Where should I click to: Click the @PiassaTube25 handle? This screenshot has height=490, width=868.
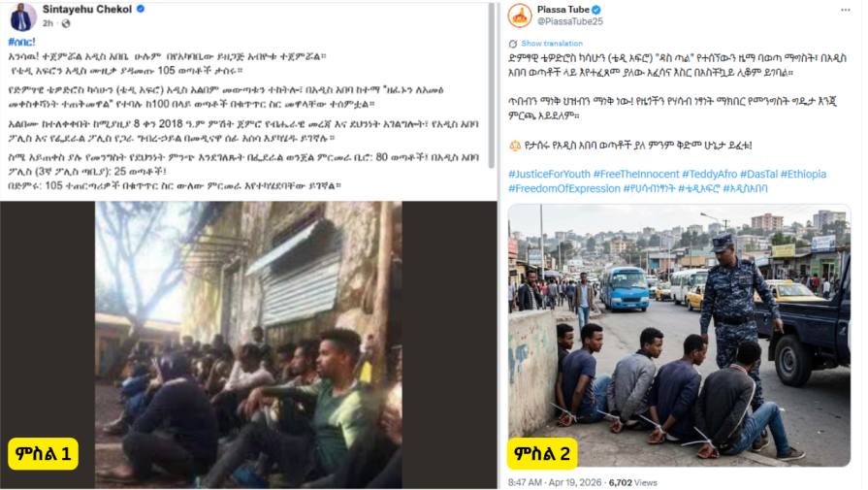(x=569, y=21)
